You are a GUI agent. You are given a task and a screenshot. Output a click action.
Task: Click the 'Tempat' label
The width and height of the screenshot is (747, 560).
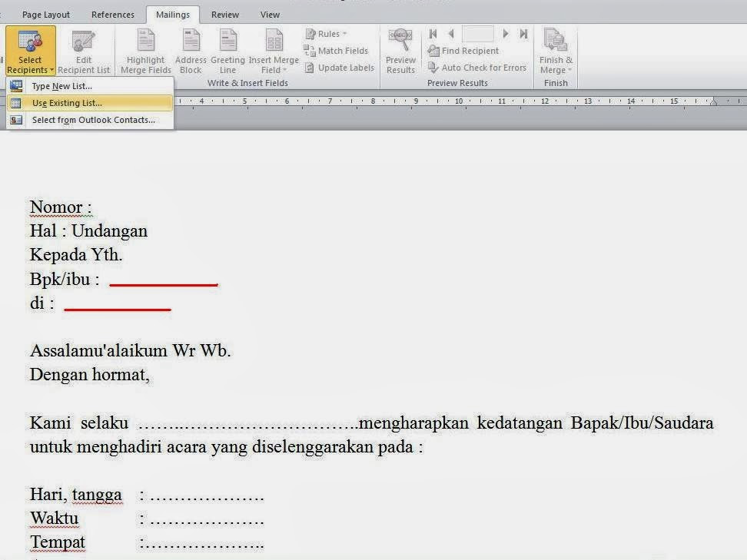coord(58,542)
